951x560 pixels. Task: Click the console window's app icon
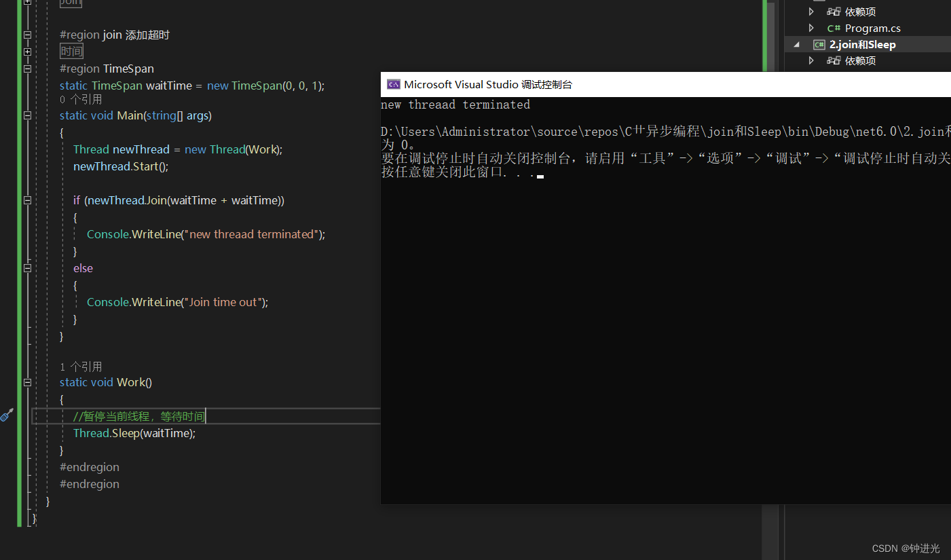point(393,85)
